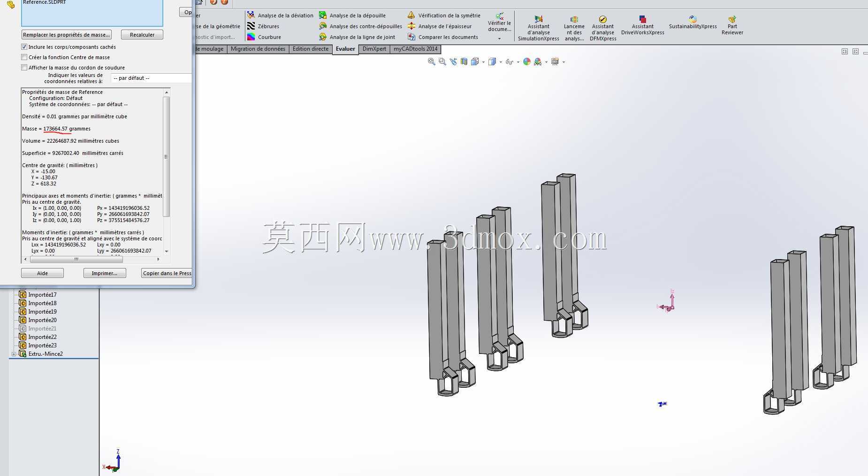This screenshot has height=476, width=868.
Task: Open the coordinate system 'par défaut' dropdown
Action: click(151, 78)
